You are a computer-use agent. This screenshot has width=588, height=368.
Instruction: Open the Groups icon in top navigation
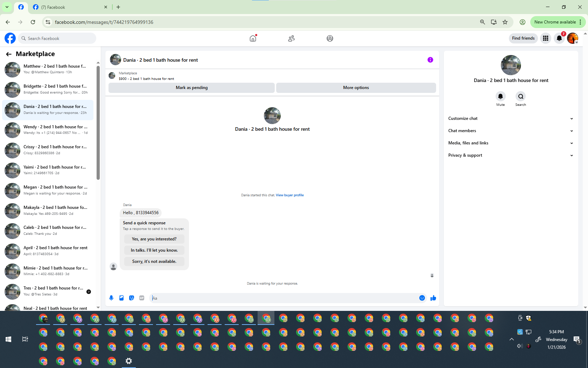330,39
